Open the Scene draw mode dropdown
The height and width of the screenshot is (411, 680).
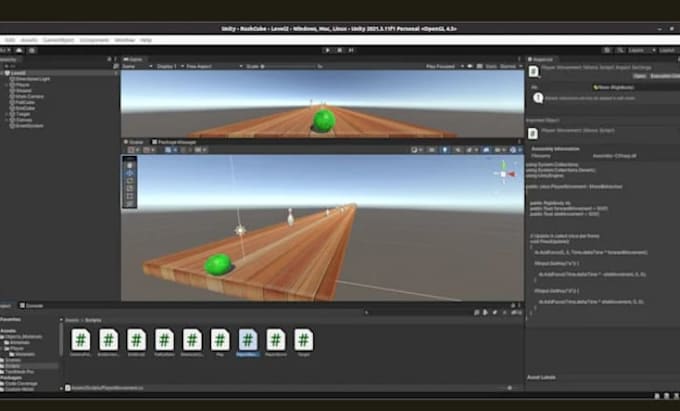416,150
